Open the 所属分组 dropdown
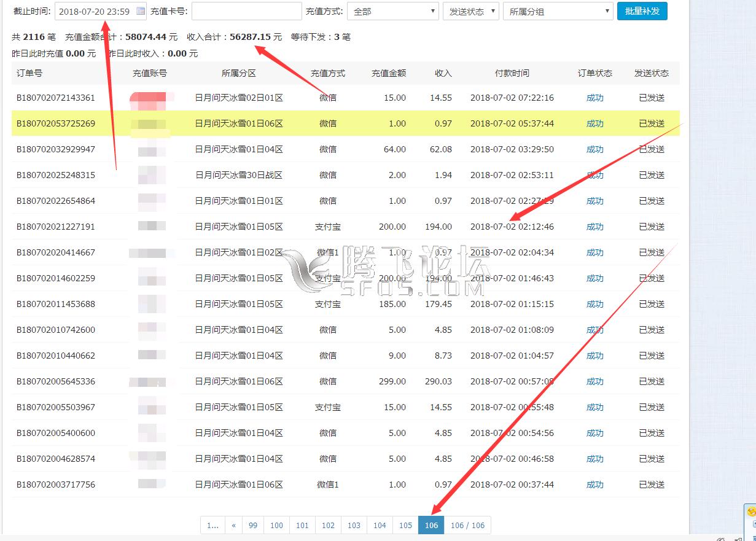 point(558,11)
